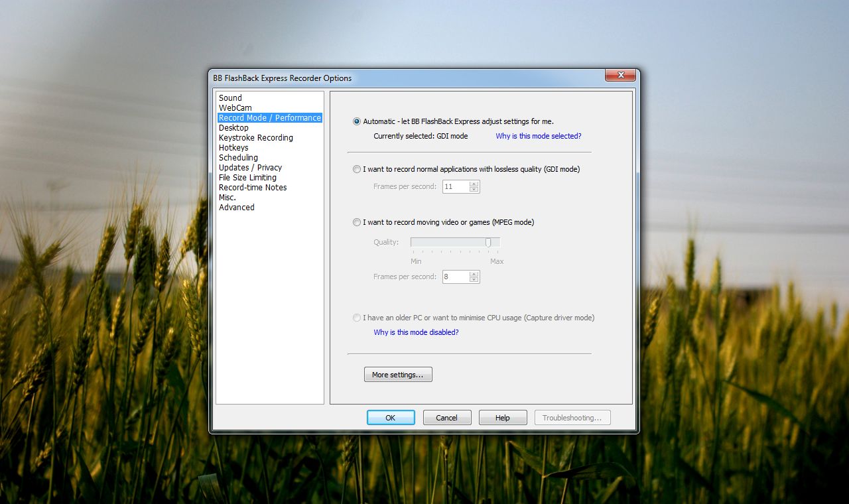The height and width of the screenshot is (504, 849).
Task: Click 'Currently selected: GDI mode' text
Action: (421, 136)
